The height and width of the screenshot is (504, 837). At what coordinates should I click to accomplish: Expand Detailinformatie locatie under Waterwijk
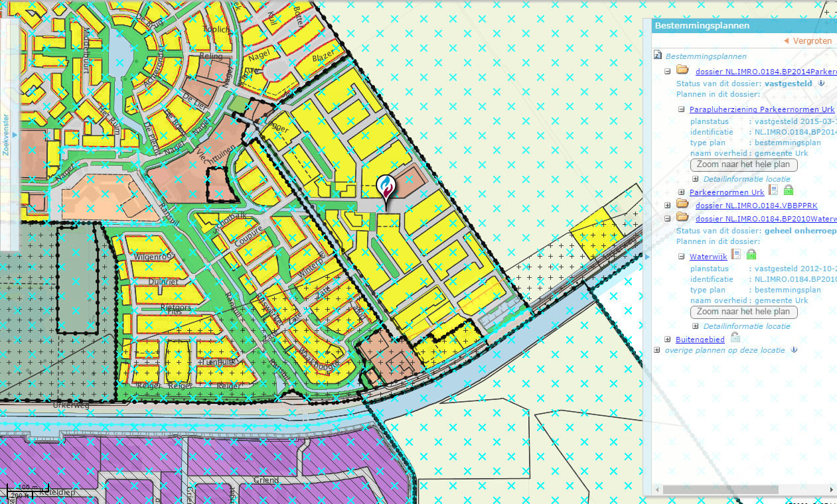tap(694, 326)
